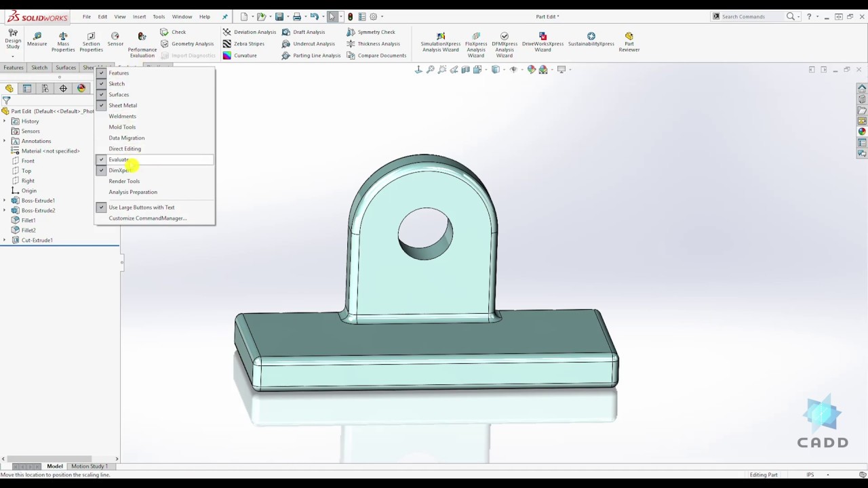This screenshot has width=868, height=488.
Task: Open the File menu
Action: point(87,16)
